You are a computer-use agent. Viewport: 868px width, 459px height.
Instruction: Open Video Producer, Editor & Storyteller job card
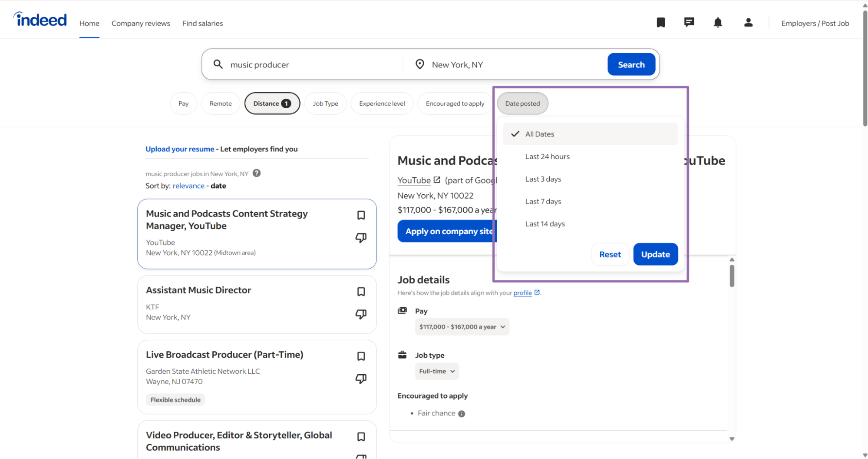tap(257, 440)
